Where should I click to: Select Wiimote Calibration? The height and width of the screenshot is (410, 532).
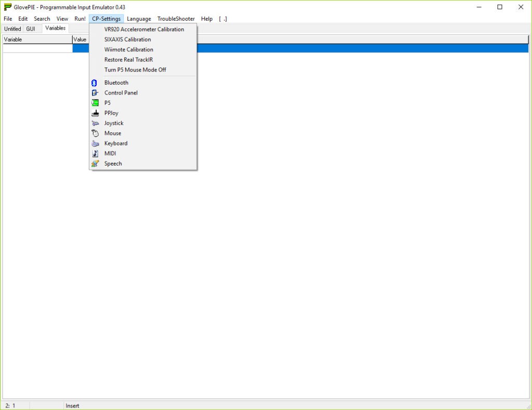pos(143,50)
